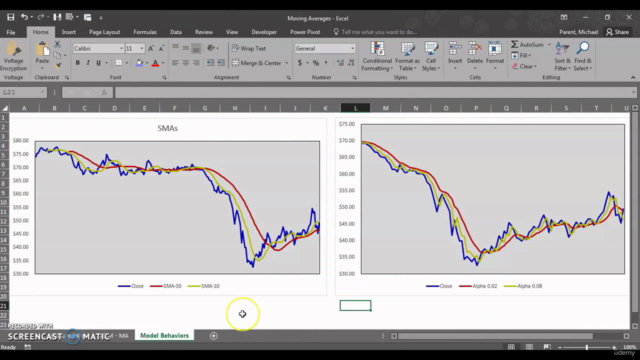The height and width of the screenshot is (360, 640).
Task: Toggle Italic formatting
Action: tap(88, 63)
